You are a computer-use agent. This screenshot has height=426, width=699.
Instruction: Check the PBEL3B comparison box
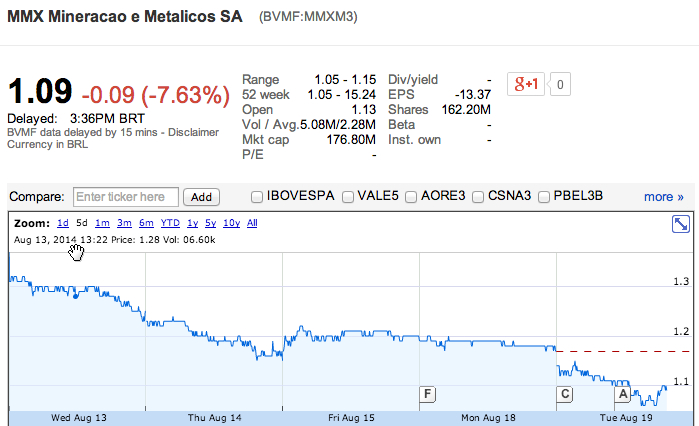click(x=543, y=197)
